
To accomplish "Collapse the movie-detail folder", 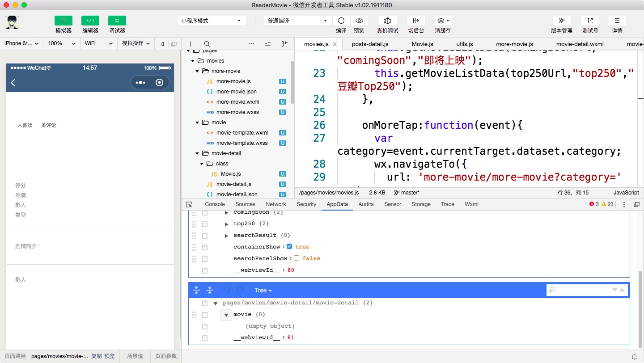I will 198,153.
